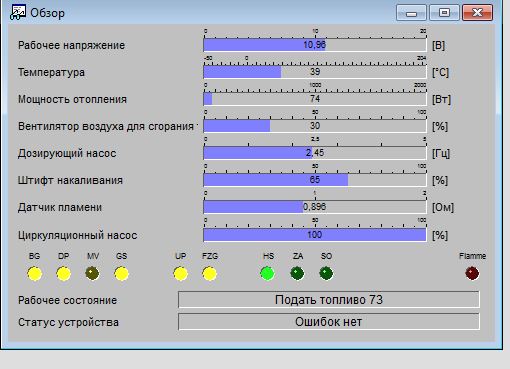
Task: Click the Рабочее напряжение bar showing 10,96
Action: point(315,45)
